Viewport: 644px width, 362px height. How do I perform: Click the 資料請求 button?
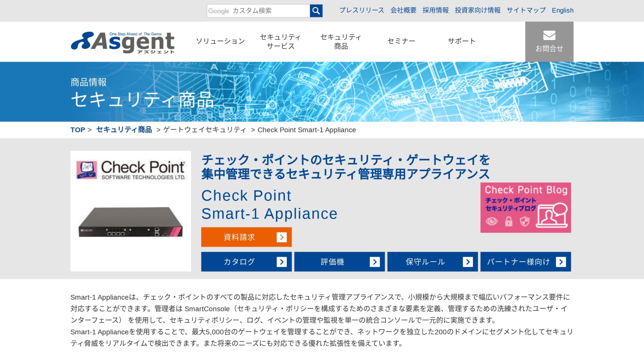[x=239, y=237]
